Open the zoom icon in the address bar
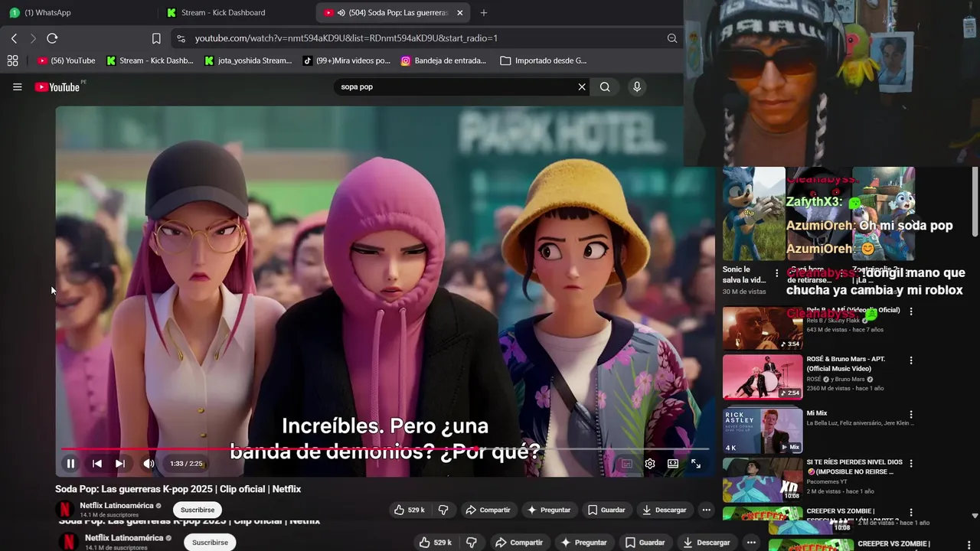 671,38
